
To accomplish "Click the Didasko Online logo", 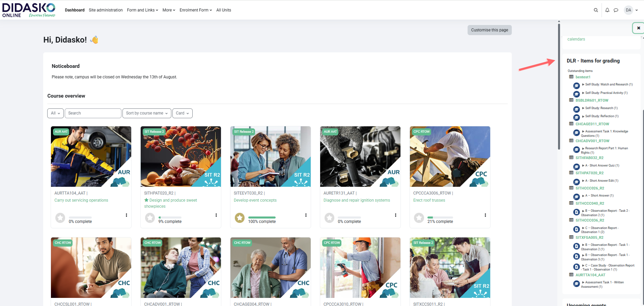I will coord(29,10).
